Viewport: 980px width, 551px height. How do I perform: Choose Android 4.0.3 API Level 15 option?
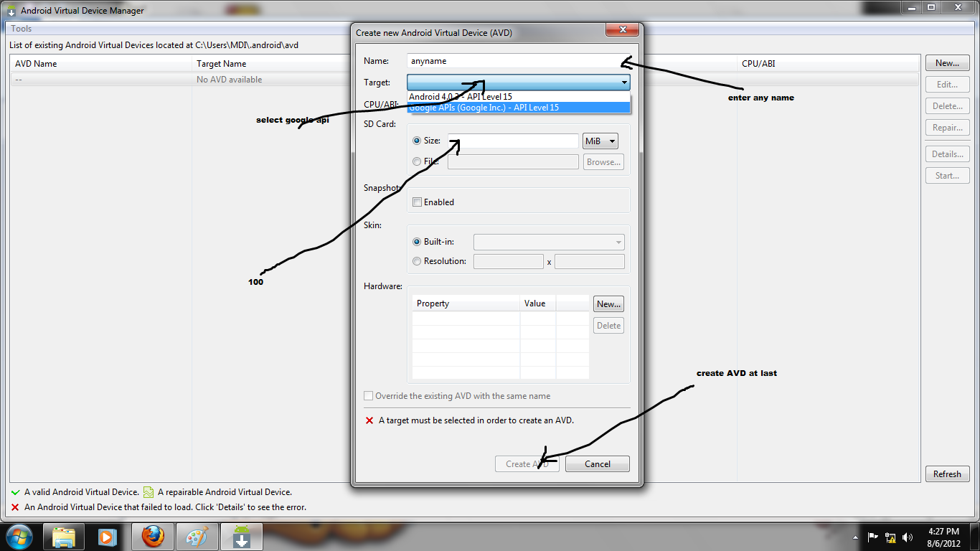click(519, 97)
